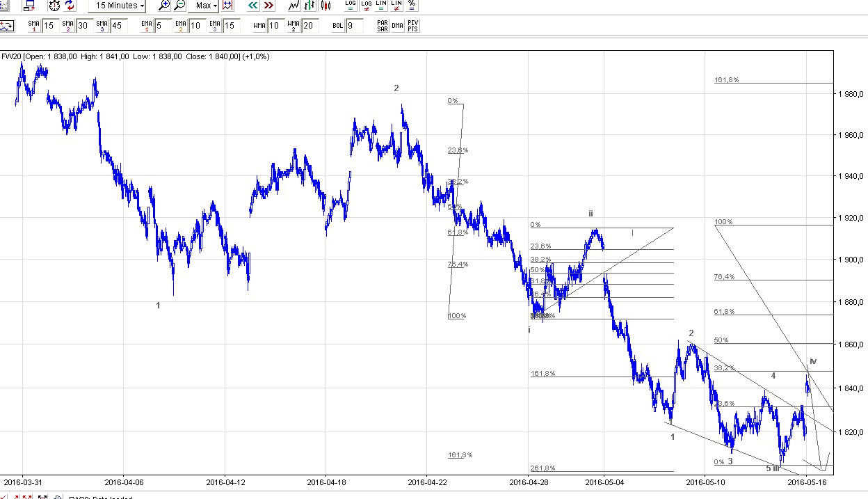Toggle the WMA 2 indicator
Viewport: 868px width, 499px height.
[293, 26]
